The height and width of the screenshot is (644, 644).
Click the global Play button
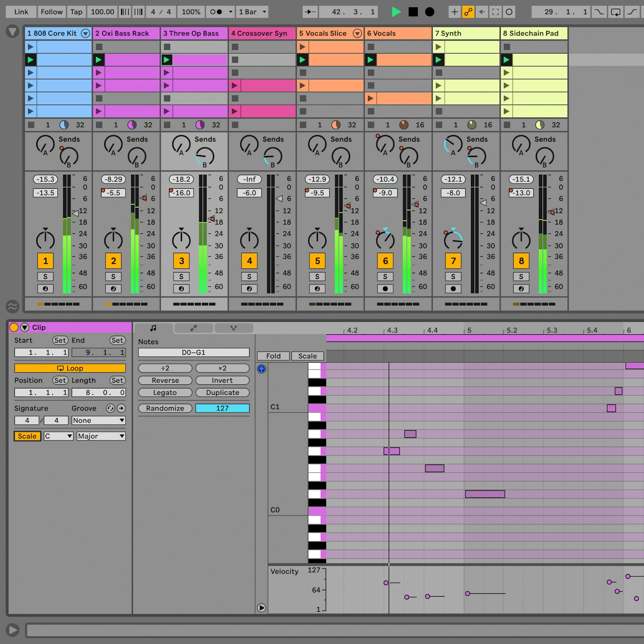tap(396, 12)
